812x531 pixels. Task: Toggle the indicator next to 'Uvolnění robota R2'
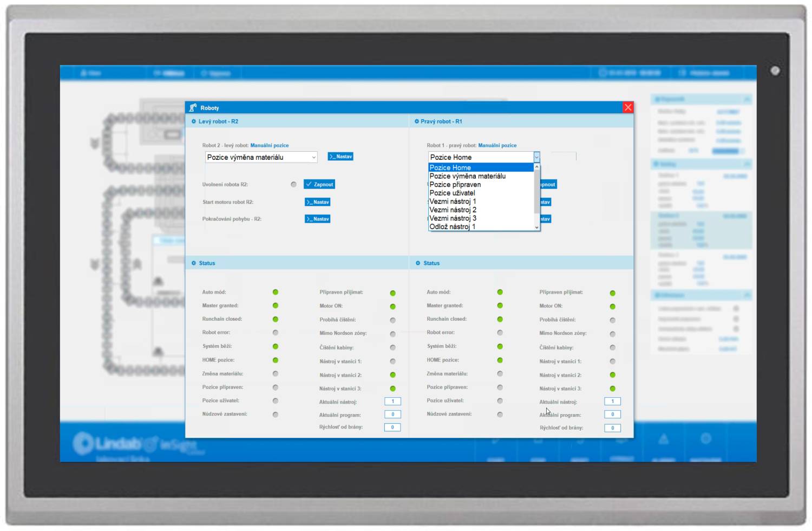(294, 184)
